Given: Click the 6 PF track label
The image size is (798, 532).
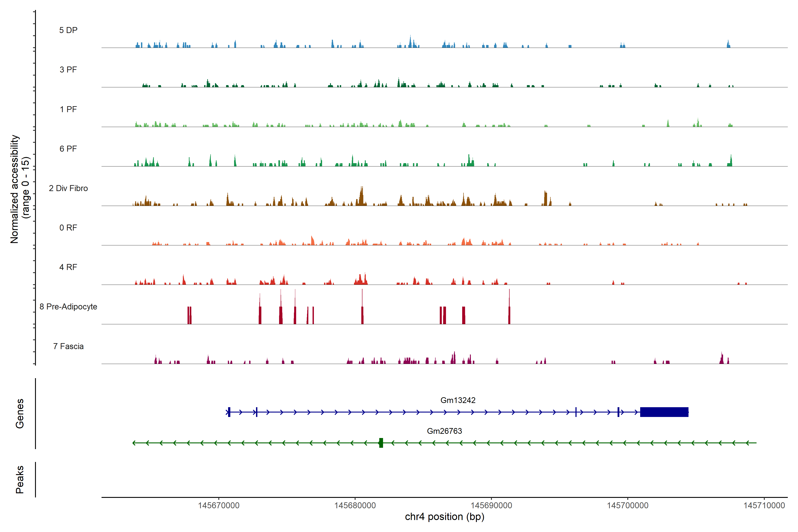Looking at the screenshot, I should pos(68,149).
